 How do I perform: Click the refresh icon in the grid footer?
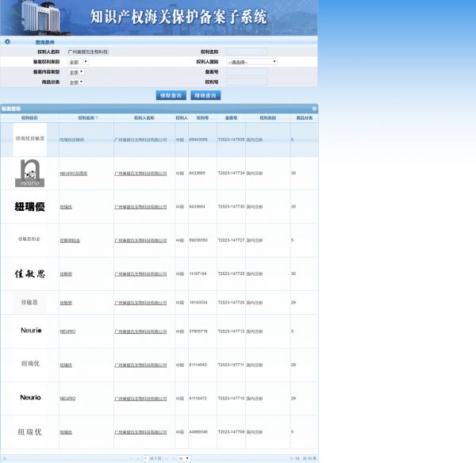(x=5, y=458)
